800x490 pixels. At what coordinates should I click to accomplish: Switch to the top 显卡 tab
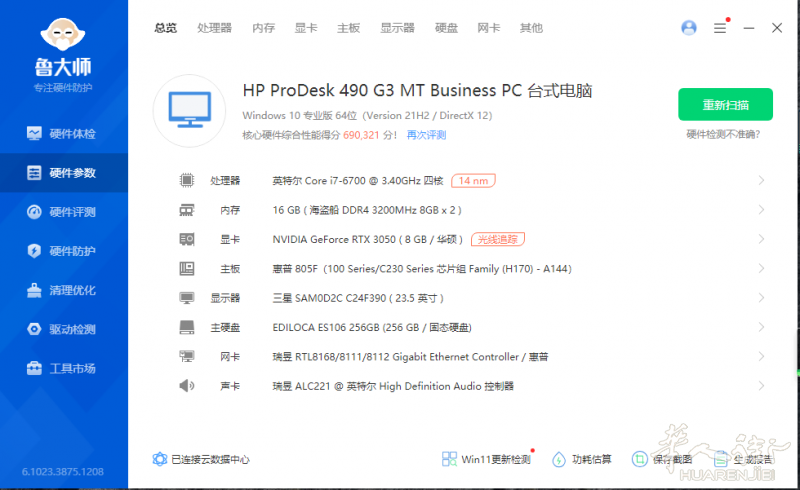pyautogui.click(x=306, y=28)
